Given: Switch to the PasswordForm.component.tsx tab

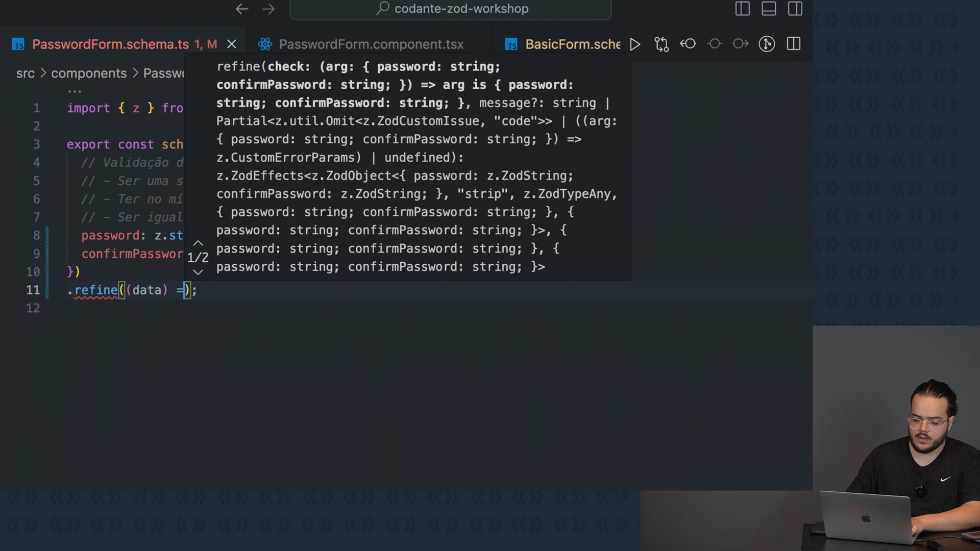Looking at the screenshot, I should pos(371,44).
